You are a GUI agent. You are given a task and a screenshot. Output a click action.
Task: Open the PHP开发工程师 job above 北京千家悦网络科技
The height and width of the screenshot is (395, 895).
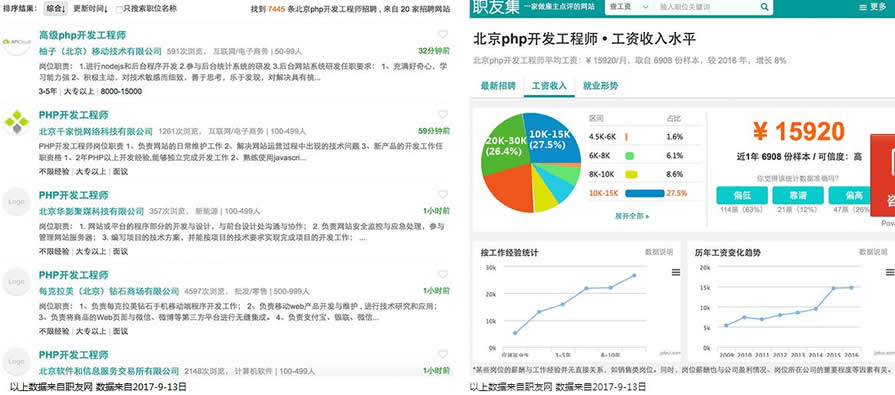click(74, 115)
